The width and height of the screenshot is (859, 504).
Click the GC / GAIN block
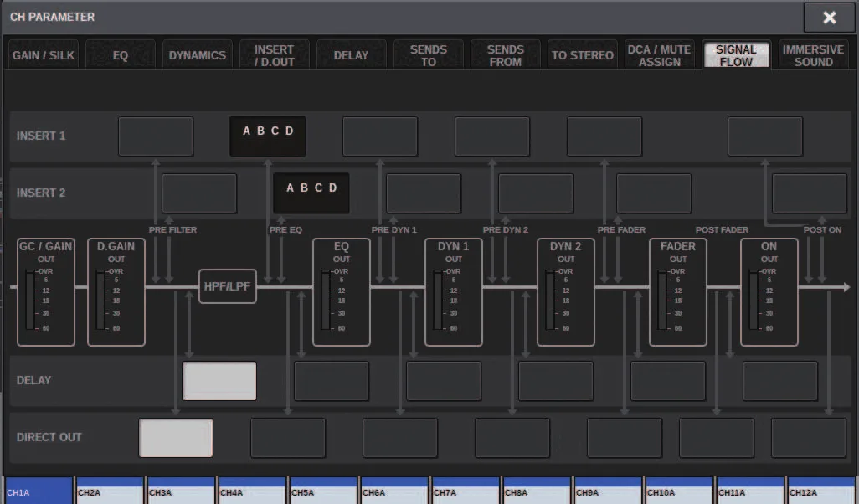point(46,292)
